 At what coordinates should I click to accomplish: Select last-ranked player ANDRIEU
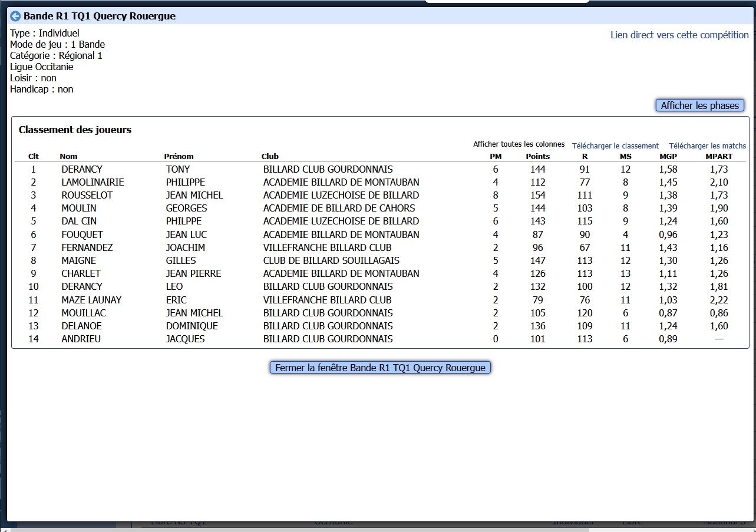[81, 339]
